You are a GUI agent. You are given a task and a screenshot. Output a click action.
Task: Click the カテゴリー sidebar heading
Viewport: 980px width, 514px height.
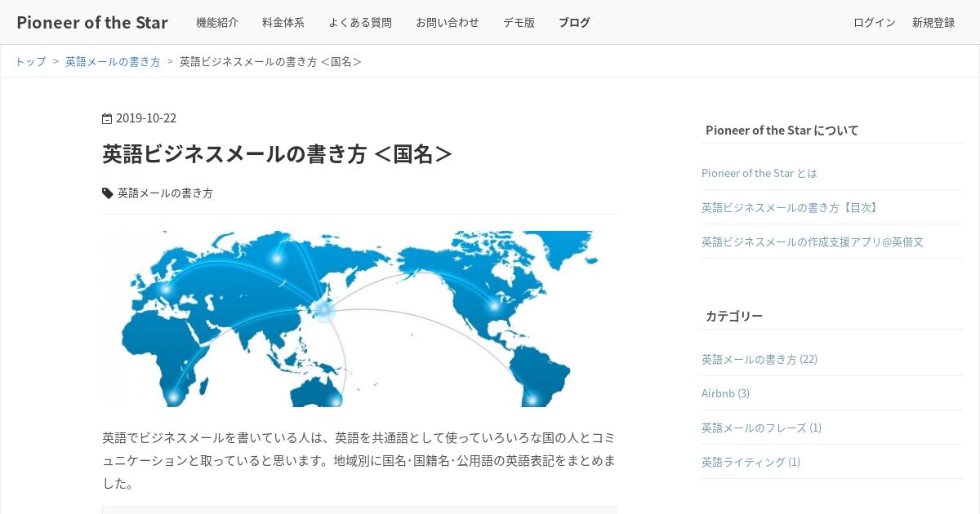[734, 316]
